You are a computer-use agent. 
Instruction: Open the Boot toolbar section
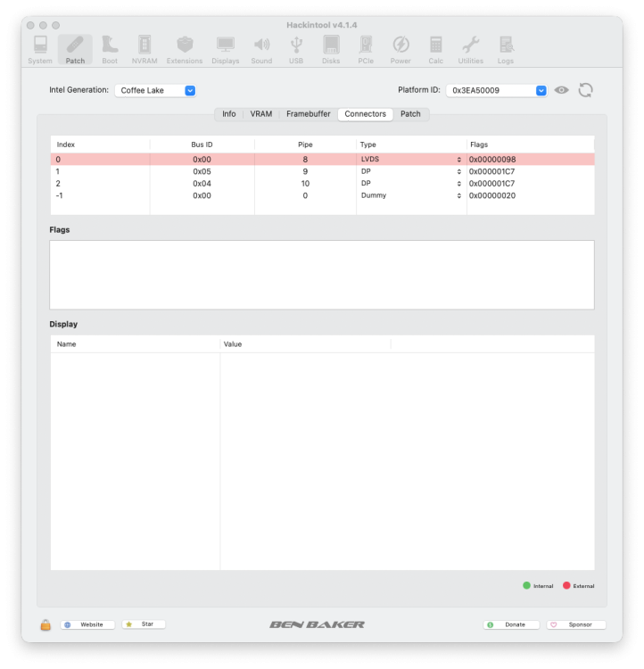tap(110, 50)
